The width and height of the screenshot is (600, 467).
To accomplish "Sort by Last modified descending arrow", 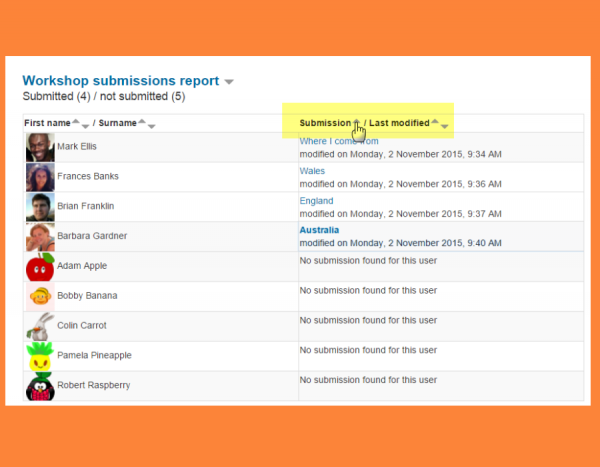I will [x=445, y=126].
